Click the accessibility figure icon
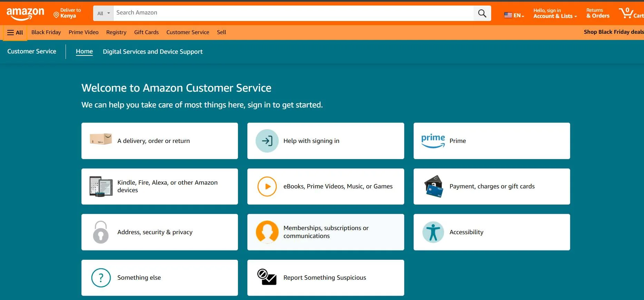Image resolution: width=644 pixels, height=300 pixels. (x=433, y=232)
